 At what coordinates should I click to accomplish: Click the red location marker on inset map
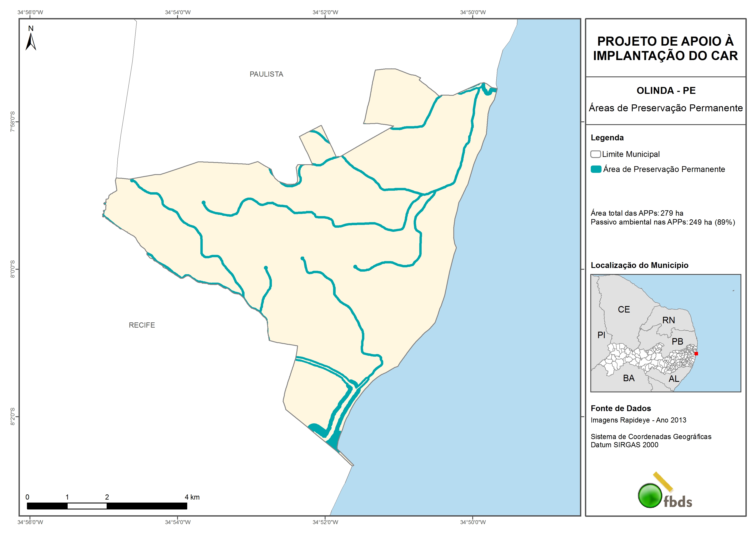[x=696, y=353]
